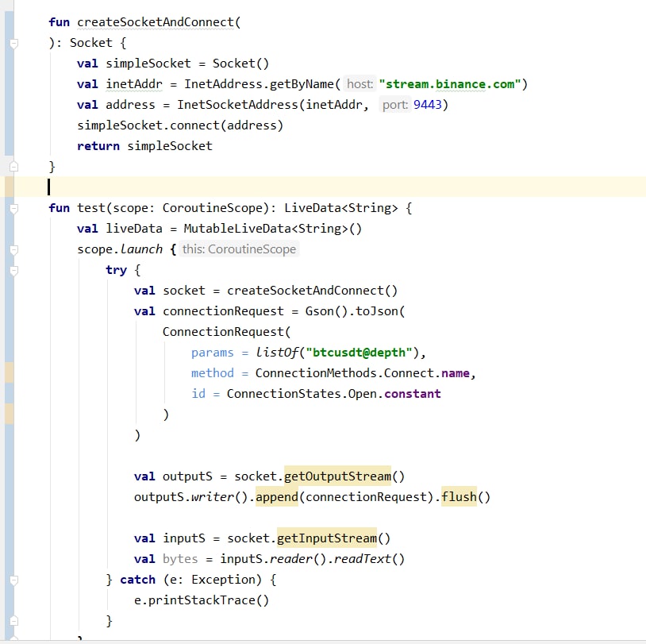The width and height of the screenshot is (646, 644).
Task: Click the "host:" parameter hint
Action: [x=360, y=84]
